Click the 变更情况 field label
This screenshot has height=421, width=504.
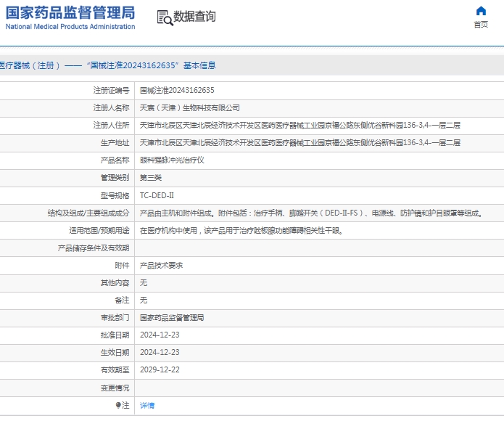(x=115, y=388)
